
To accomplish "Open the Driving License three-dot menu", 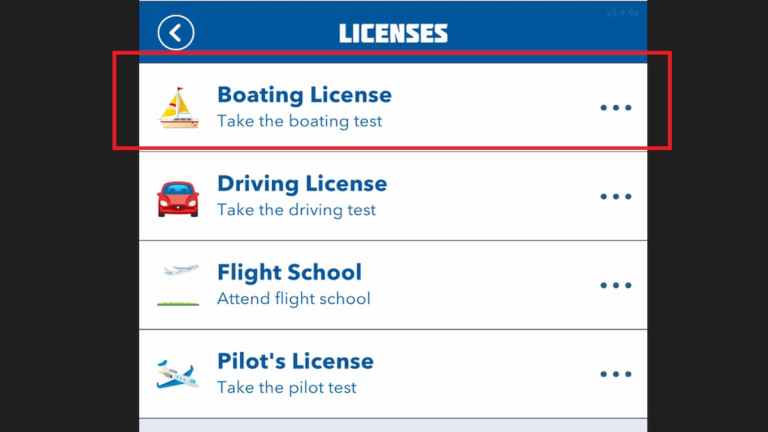I will 615,196.
